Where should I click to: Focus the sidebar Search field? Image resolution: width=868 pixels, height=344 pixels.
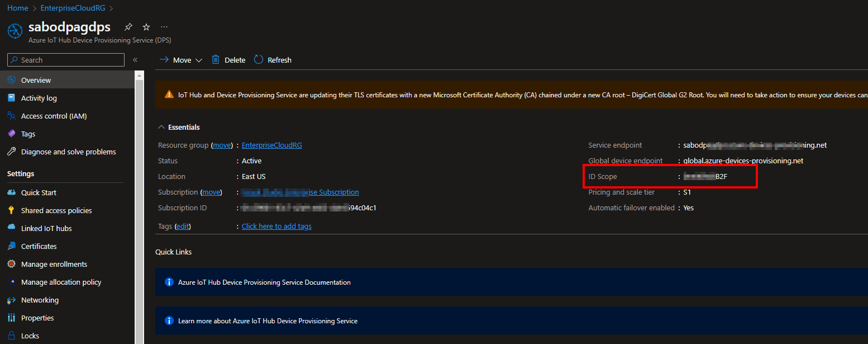pyautogui.click(x=66, y=60)
